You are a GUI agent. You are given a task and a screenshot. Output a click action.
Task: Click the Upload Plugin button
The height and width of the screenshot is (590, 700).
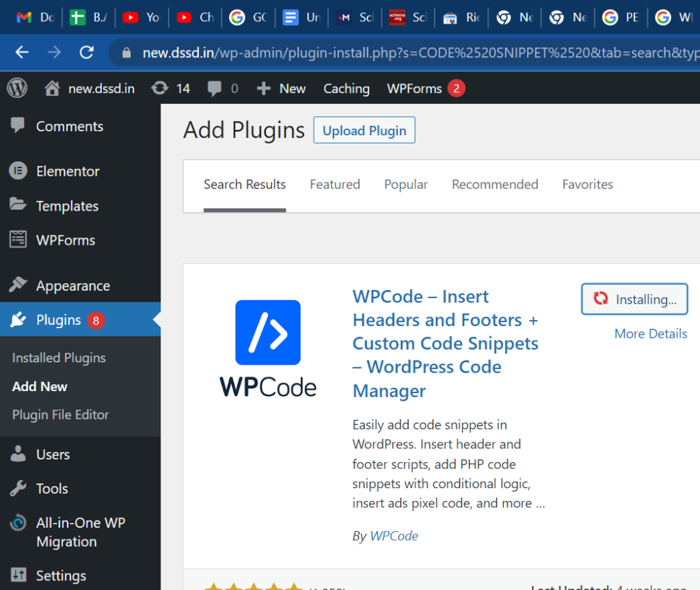coord(364,130)
